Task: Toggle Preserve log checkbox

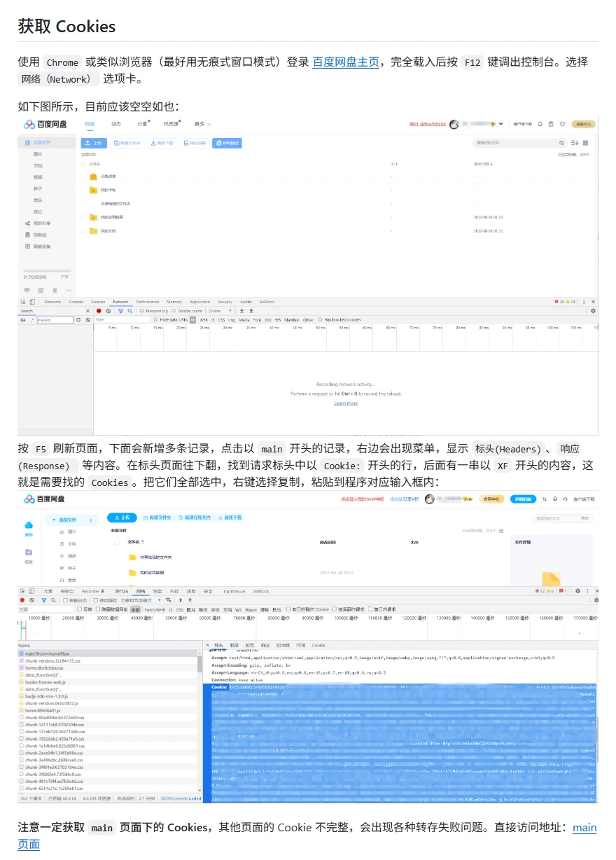Action: coord(142,310)
